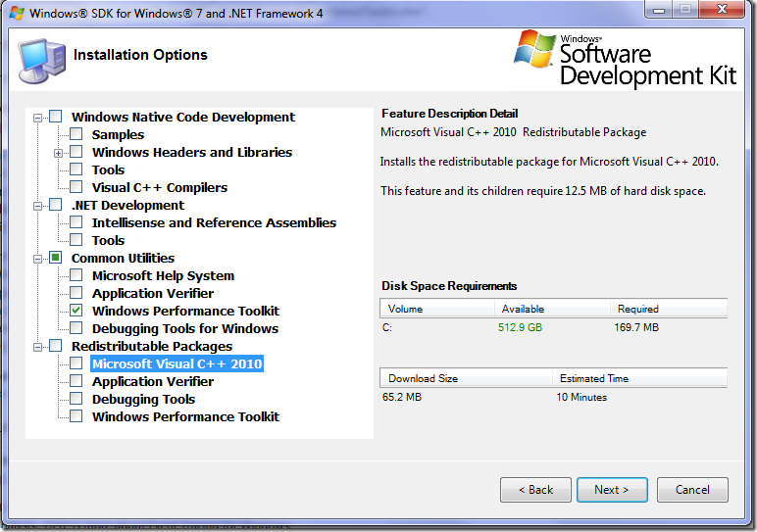
Task: Collapse the Common Utilities node
Action: 37,259
